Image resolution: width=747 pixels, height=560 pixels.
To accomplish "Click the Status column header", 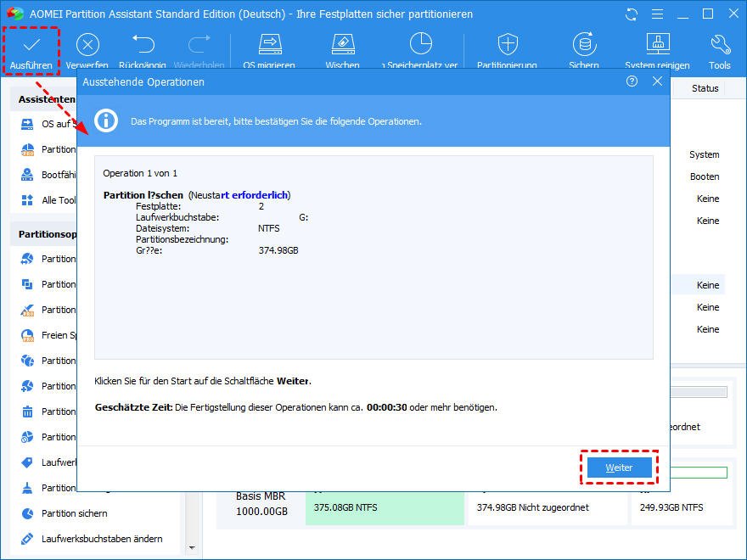I will click(705, 88).
